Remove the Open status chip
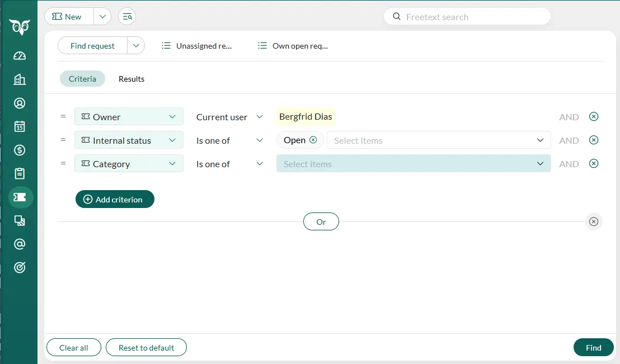620x364 pixels. coord(313,140)
